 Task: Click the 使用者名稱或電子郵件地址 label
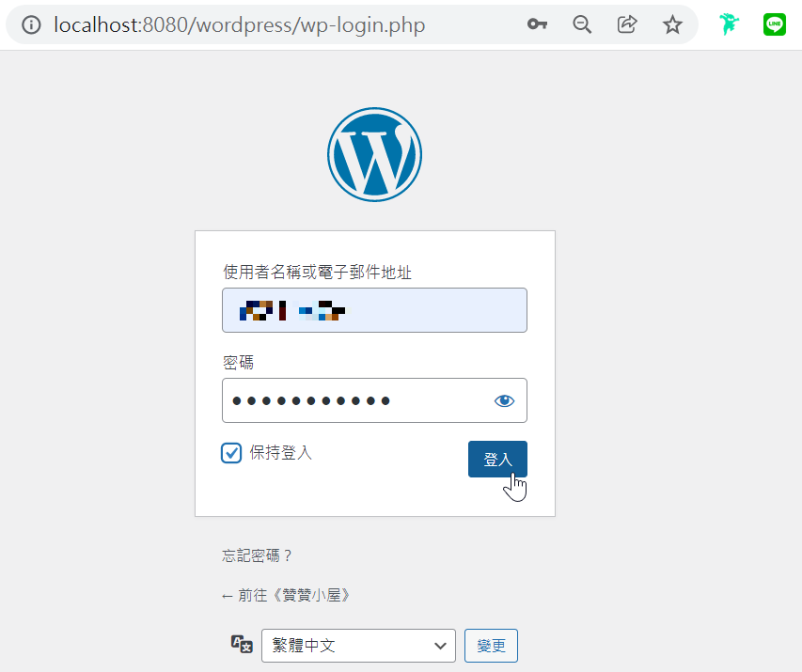pos(317,272)
